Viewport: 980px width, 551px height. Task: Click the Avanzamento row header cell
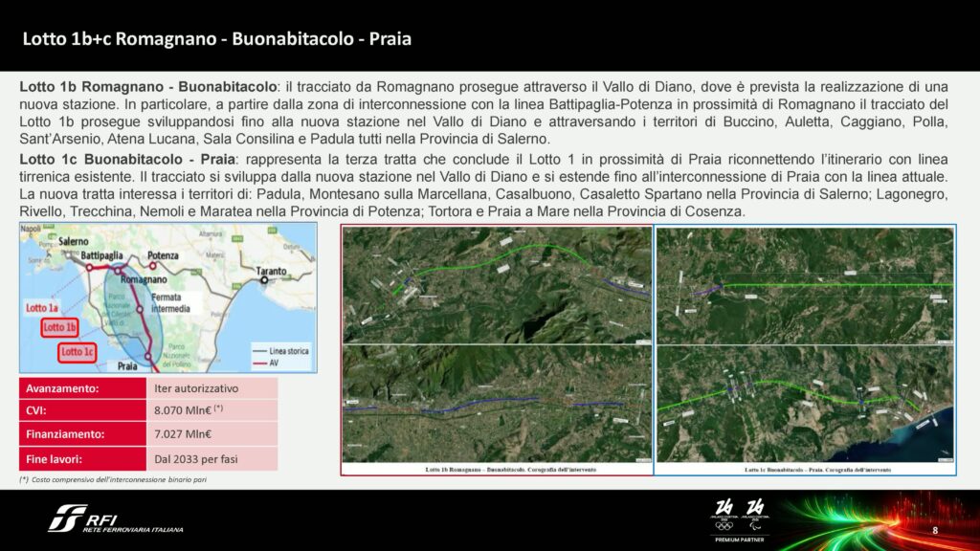[x=82, y=388]
